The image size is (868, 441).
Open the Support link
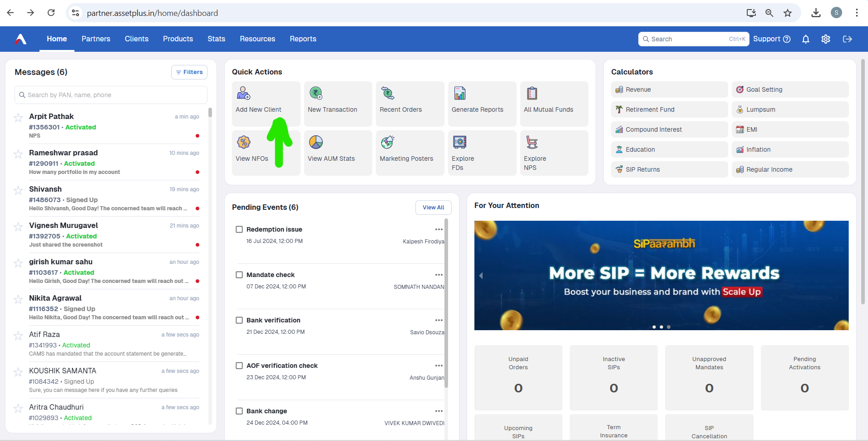pyautogui.click(x=772, y=39)
